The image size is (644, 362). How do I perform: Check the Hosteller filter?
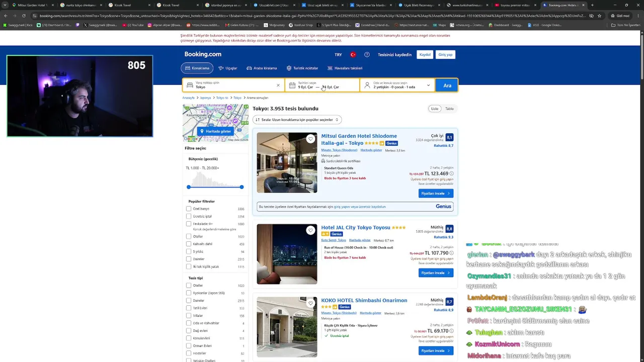point(189,353)
